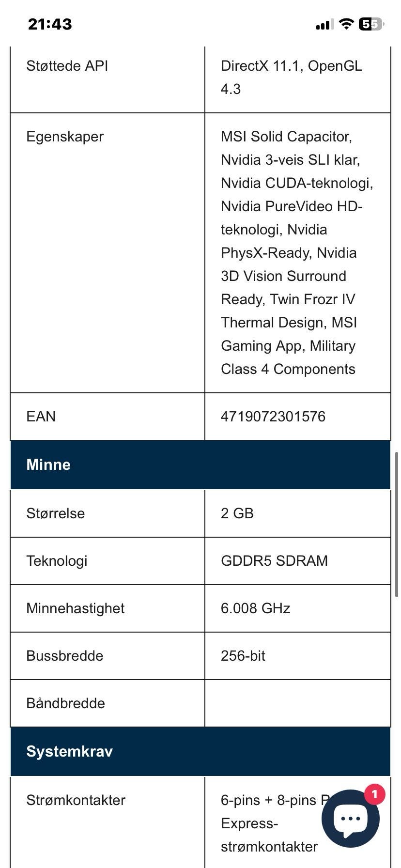Image resolution: width=401 pixels, height=868 pixels.
Task: Tap the cellular signal bars
Action: click(324, 24)
